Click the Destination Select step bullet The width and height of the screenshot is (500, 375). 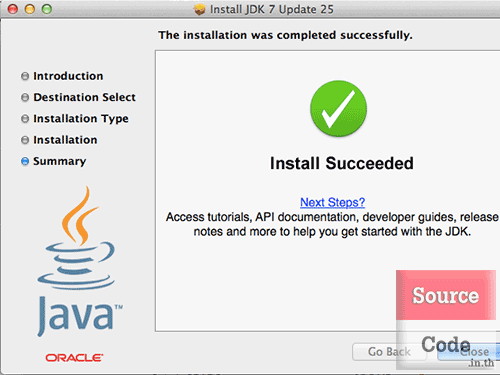tap(25, 97)
